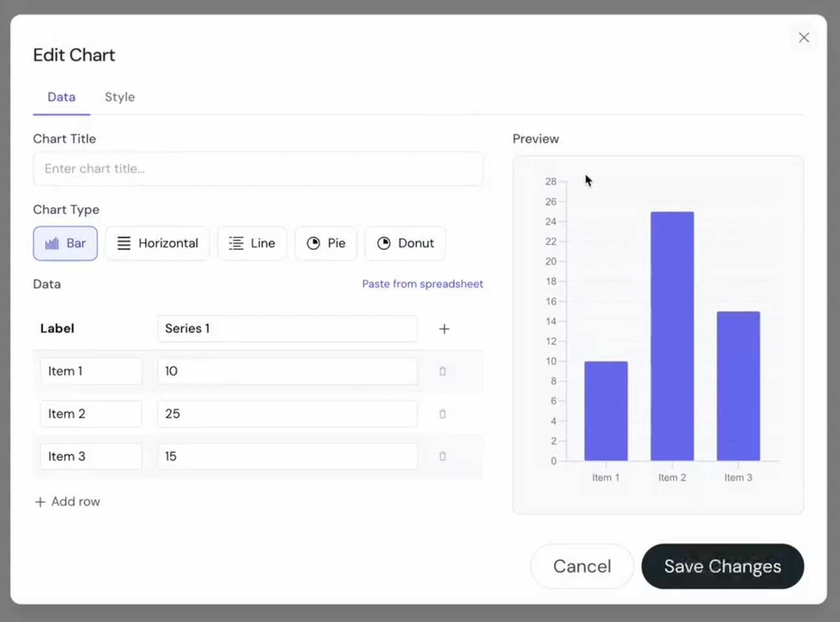Cancel the chart edits
Screen dimensions: 840x622
point(582,566)
